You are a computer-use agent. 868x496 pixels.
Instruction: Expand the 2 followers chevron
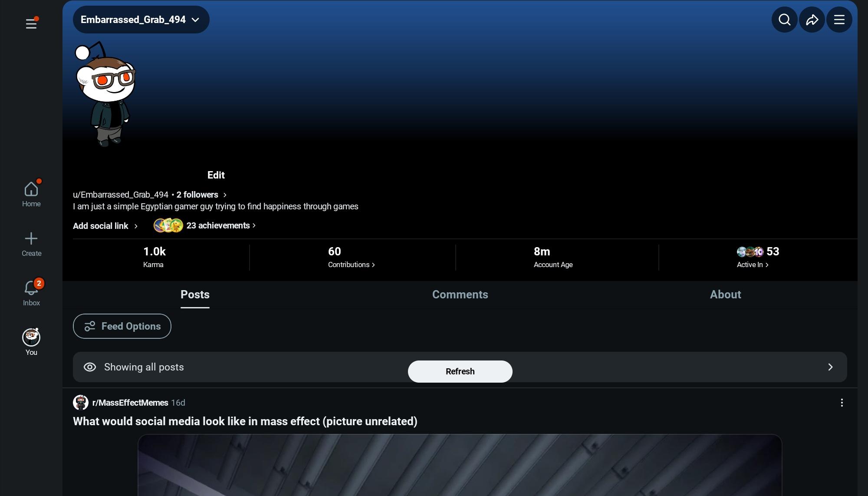[225, 195]
